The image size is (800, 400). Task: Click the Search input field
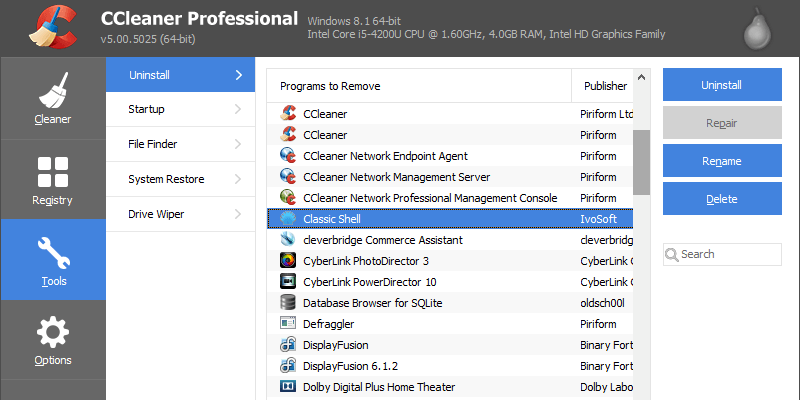coord(722,255)
